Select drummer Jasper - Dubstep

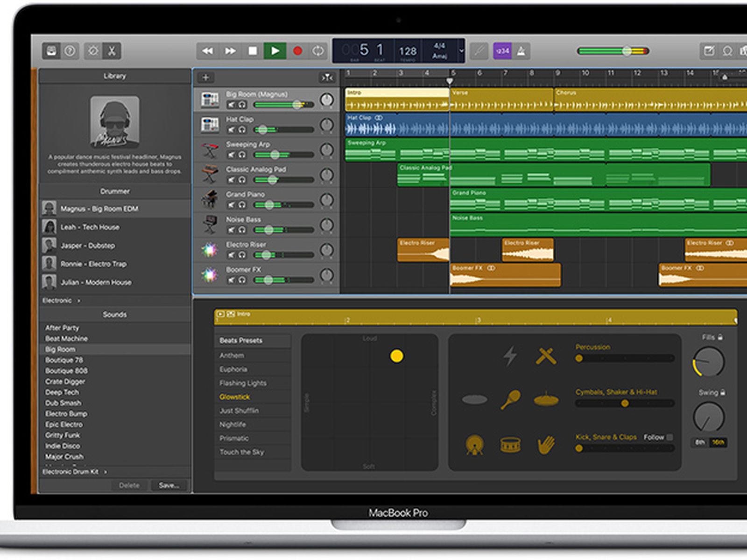click(114, 245)
